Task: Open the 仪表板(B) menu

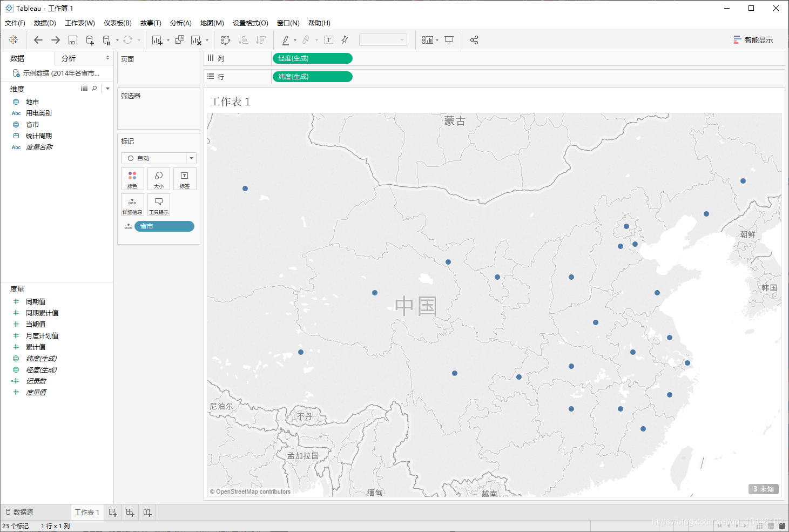Action: pos(118,23)
